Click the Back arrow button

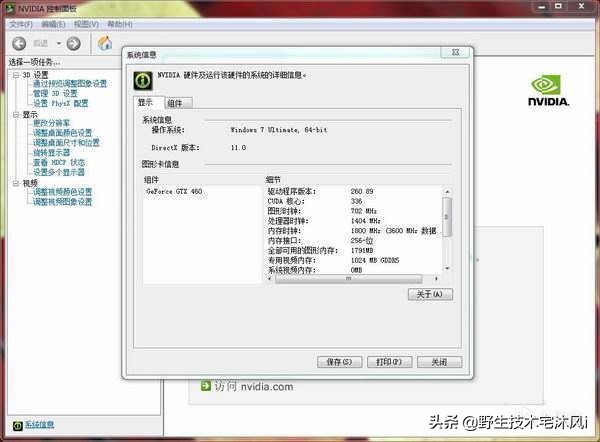(20, 43)
